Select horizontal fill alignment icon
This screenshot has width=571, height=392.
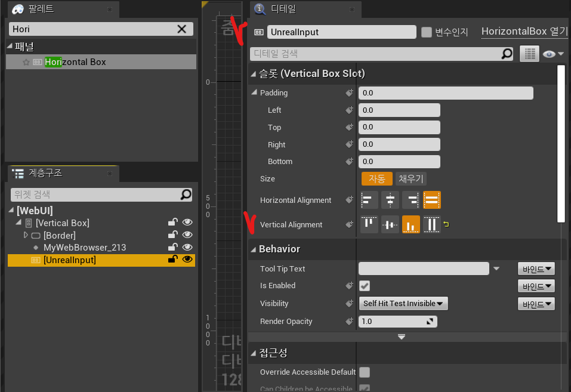[x=432, y=200]
